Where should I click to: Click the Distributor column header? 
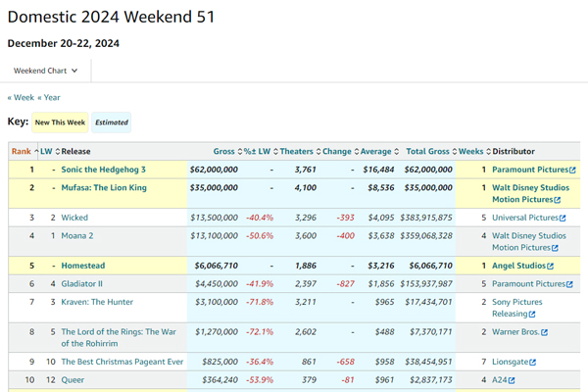click(x=514, y=151)
